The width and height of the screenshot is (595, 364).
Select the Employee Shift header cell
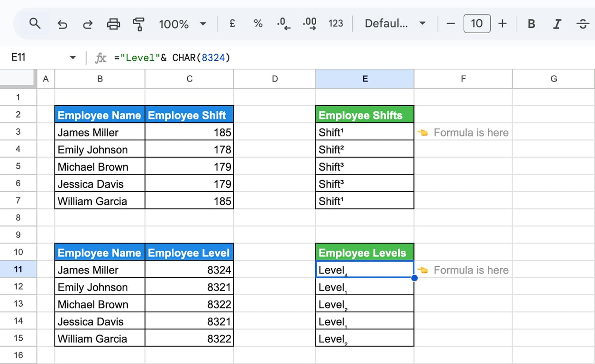coord(189,115)
